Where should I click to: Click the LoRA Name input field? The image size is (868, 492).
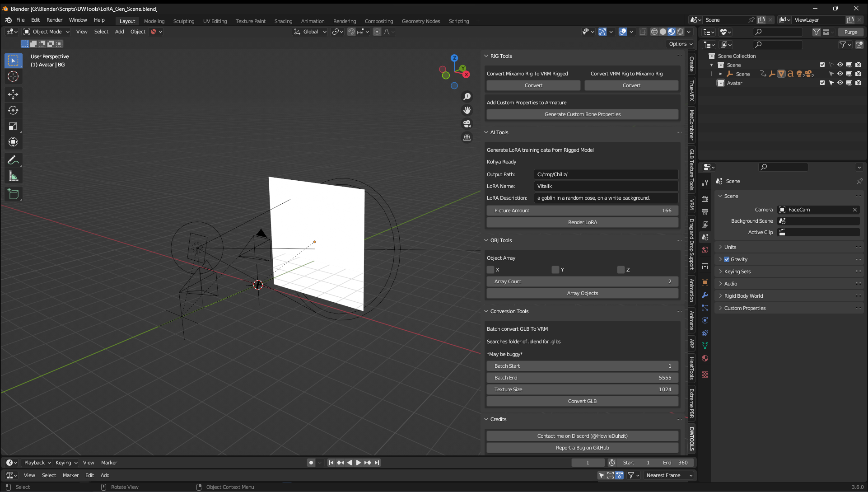click(x=606, y=186)
